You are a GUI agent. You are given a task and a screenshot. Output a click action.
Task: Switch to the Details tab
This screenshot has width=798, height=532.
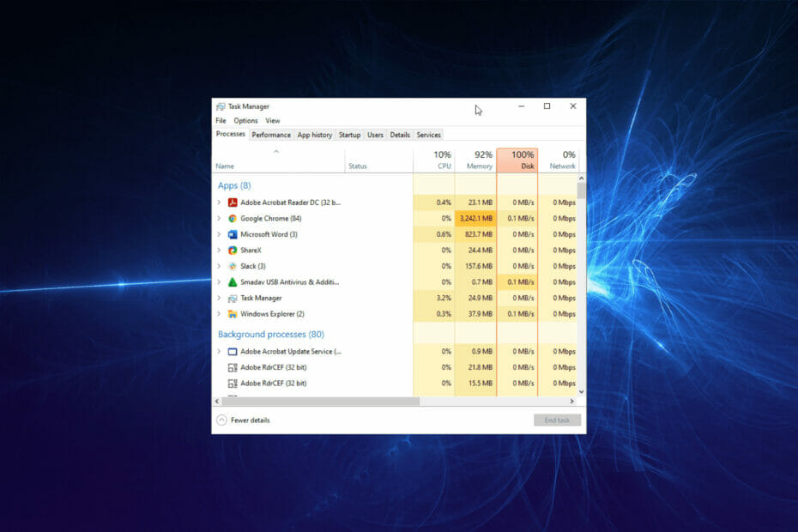pyautogui.click(x=400, y=135)
